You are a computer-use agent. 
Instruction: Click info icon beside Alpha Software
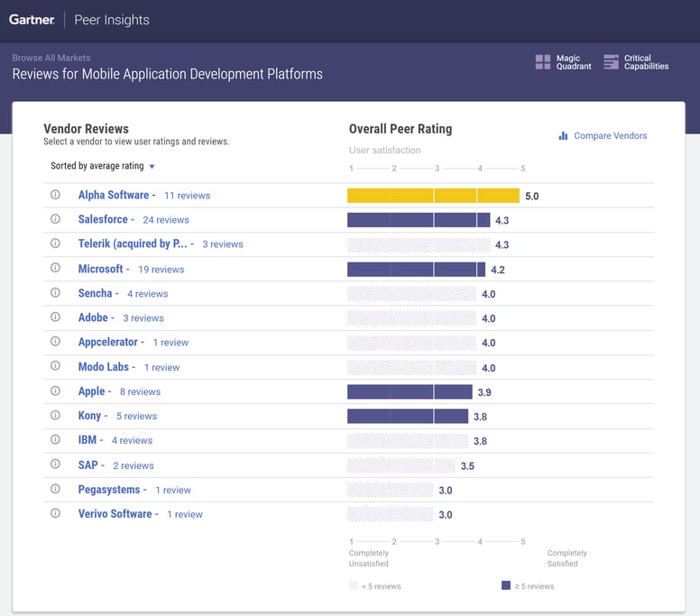55,195
